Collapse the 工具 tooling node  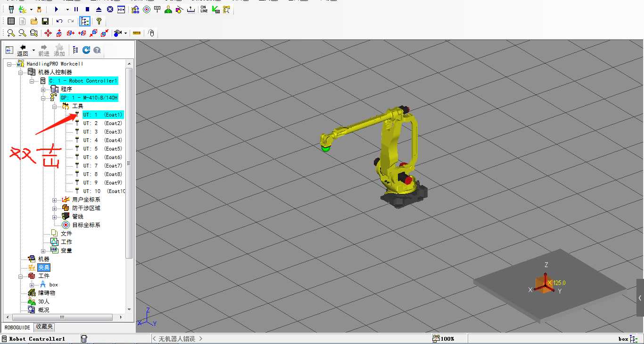pyautogui.click(x=54, y=106)
